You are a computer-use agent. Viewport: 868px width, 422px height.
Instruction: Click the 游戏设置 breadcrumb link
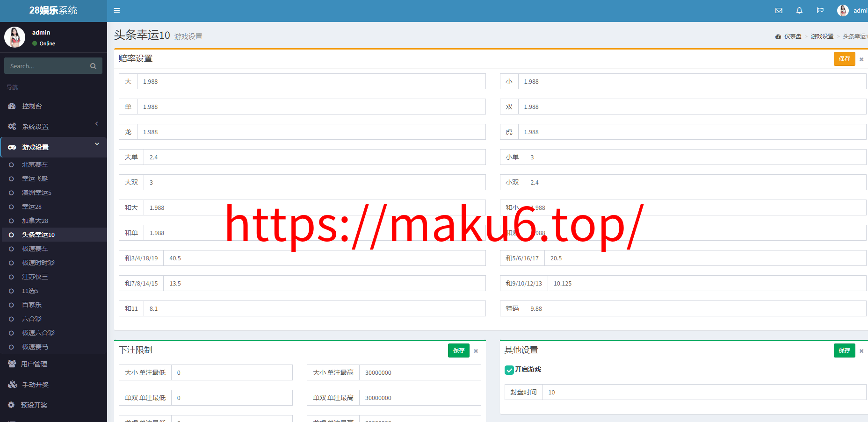coord(822,36)
